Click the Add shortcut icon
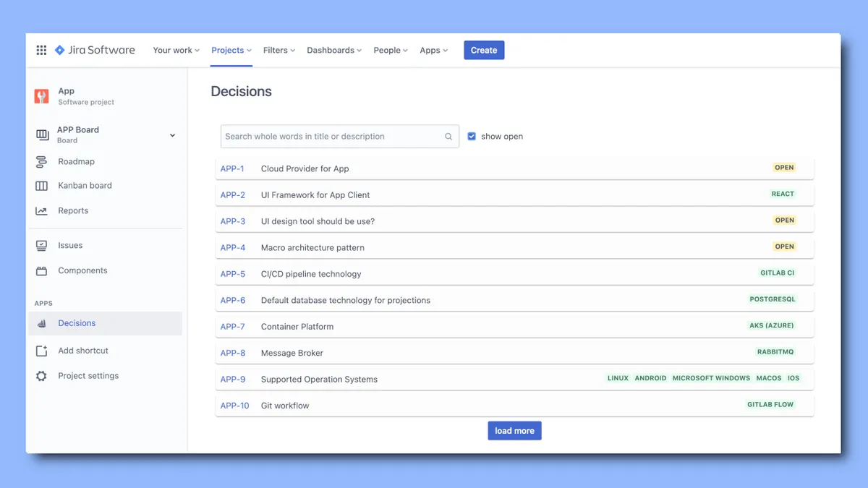 click(x=42, y=351)
